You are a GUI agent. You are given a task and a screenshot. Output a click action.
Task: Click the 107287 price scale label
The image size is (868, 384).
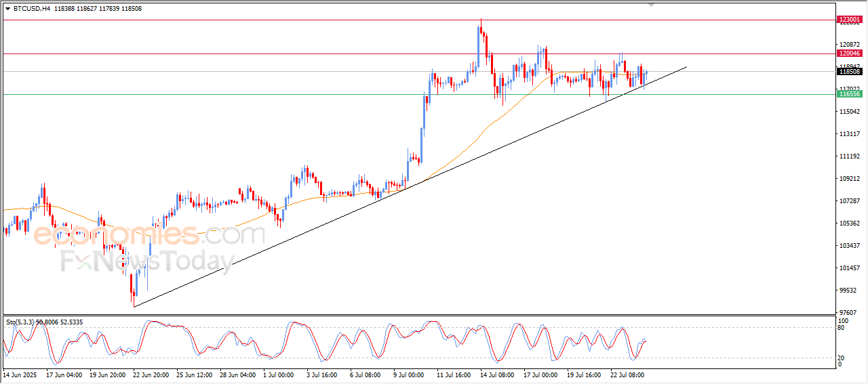pos(850,201)
